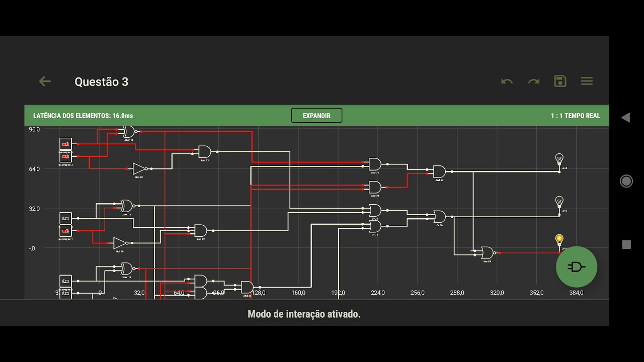Click the EXPANDIR button
Screen dimensions: 644x362
point(316,116)
